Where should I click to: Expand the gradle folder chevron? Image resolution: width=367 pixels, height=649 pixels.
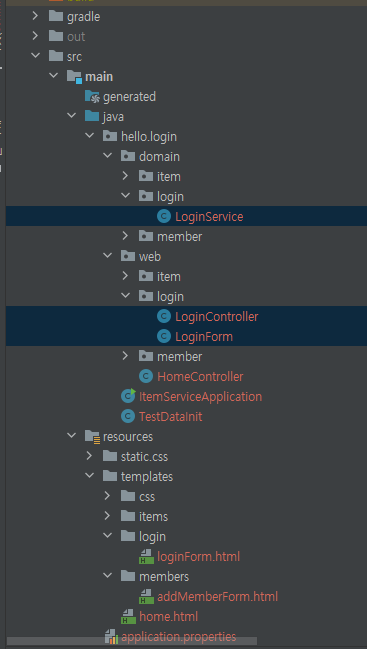coord(35,16)
